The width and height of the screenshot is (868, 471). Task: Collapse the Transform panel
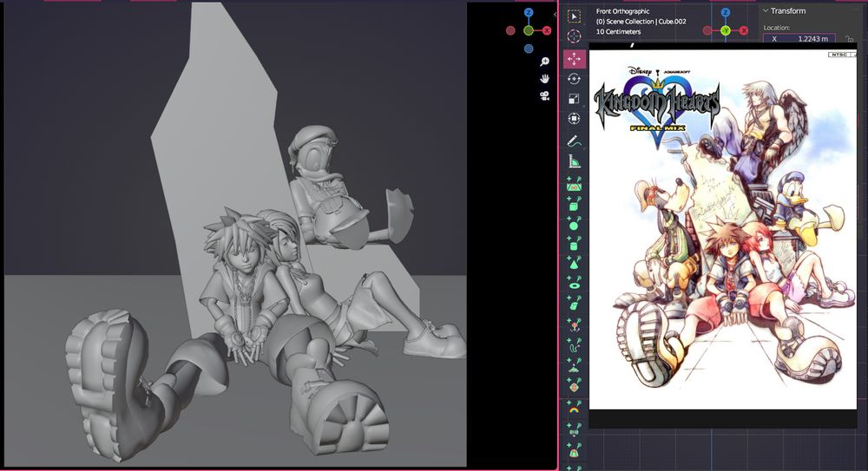766,10
